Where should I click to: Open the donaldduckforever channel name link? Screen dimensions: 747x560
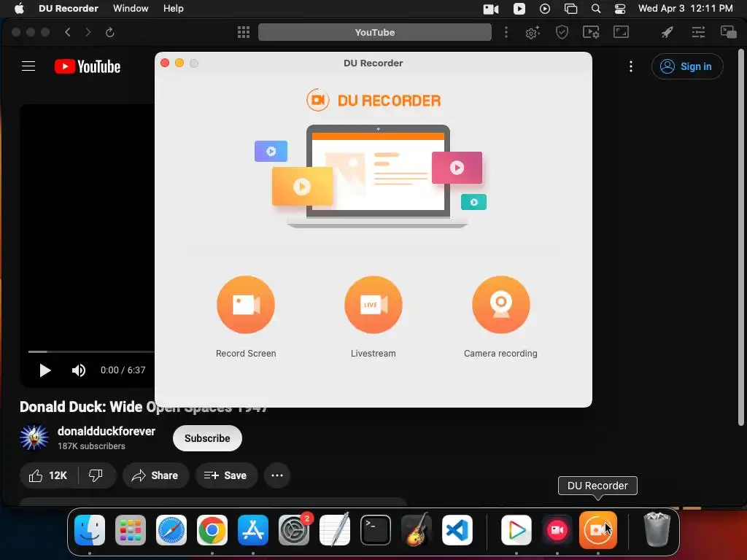click(x=107, y=432)
